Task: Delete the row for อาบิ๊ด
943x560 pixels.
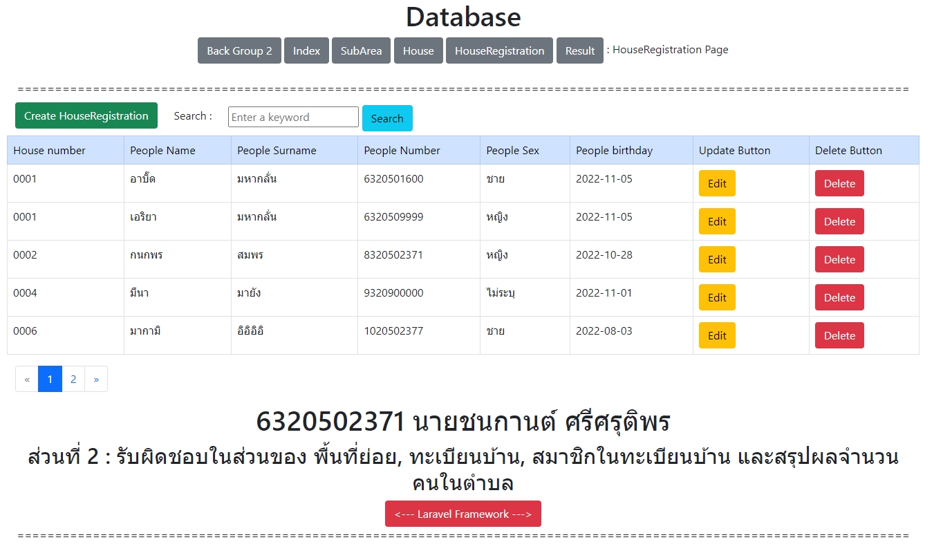Action: (839, 183)
